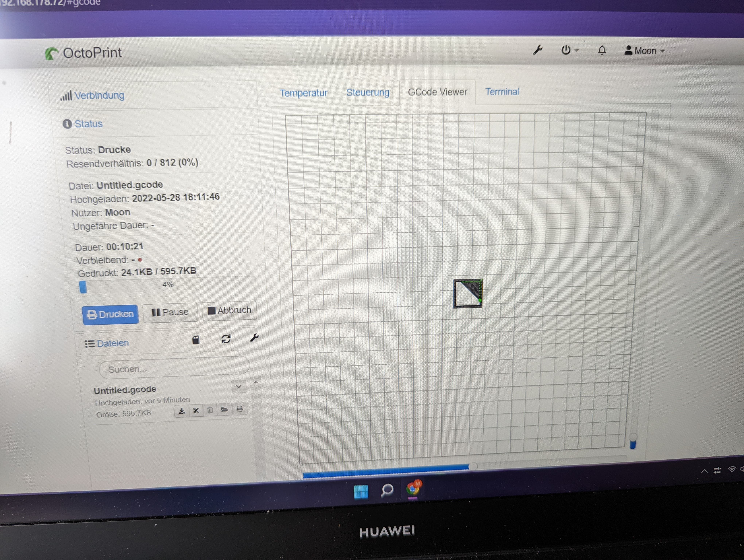744x560 pixels.
Task: Collapse the Status panel
Action: click(88, 124)
